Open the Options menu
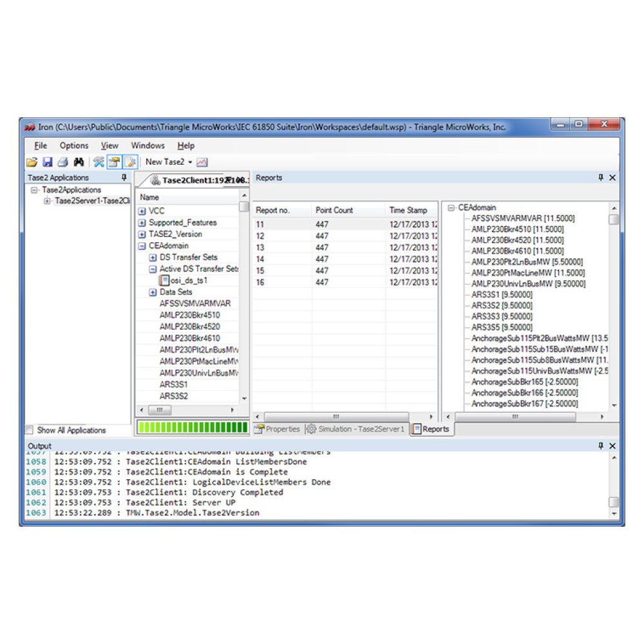 click(74, 146)
